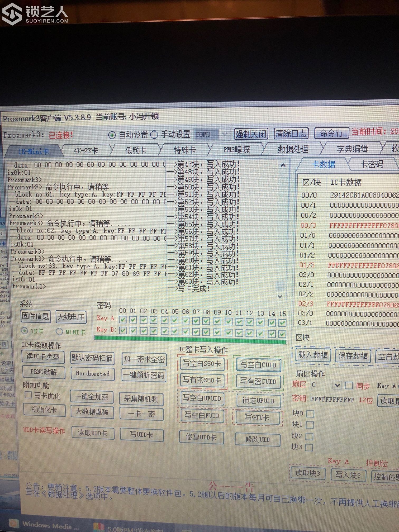Click the 写空白FUID button
Screen dimensions: 399x532
(202, 416)
